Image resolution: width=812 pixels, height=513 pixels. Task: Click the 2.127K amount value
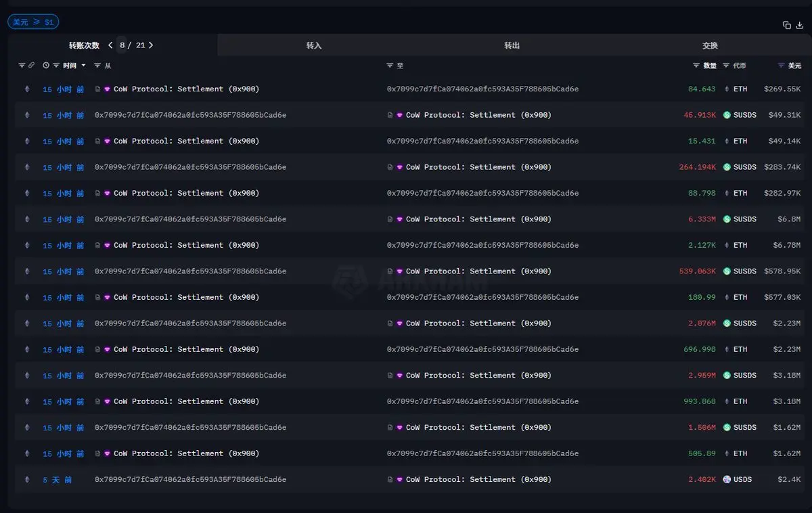[x=702, y=246]
